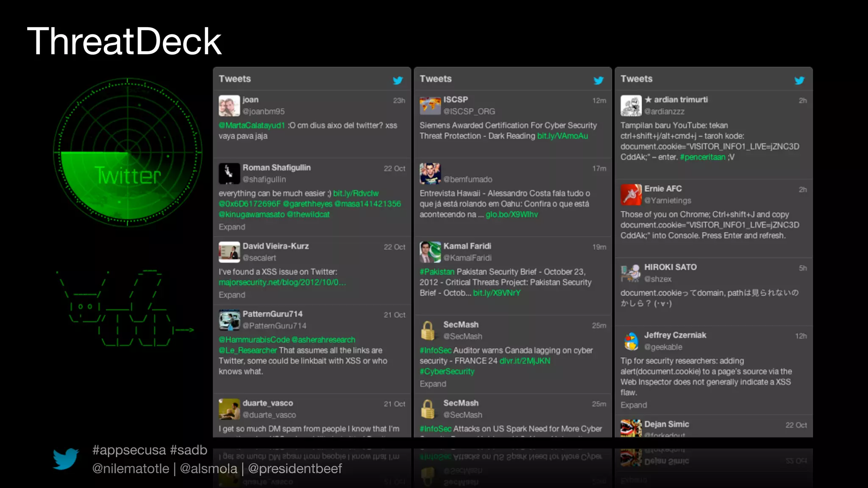
Task: Open Roman Shafigullin's avatar
Action: click(229, 174)
